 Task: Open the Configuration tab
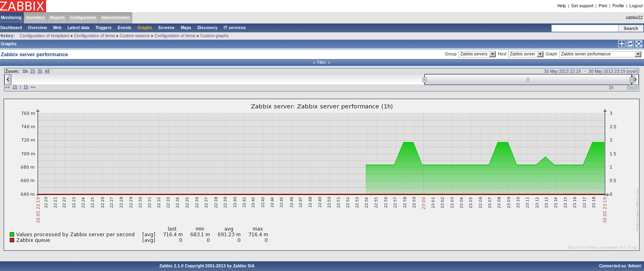(83, 18)
